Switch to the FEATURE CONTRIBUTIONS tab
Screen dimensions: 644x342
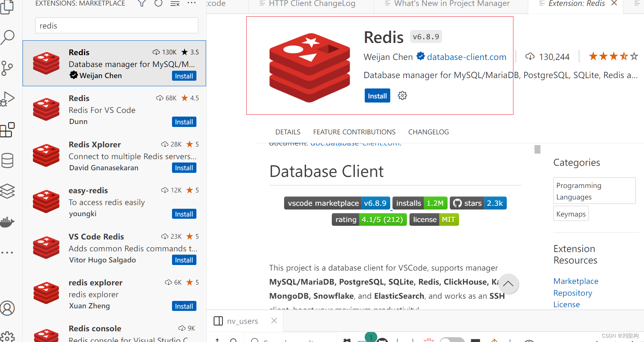pos(354,132)
